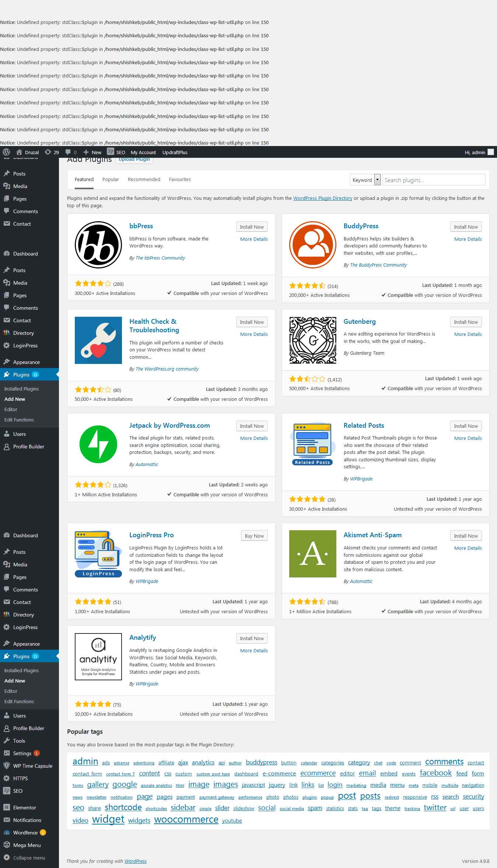Open HTTPS settings in sidebar
Image resolution: width=497 pixels, height=868 pixels.
click(20, 778)
